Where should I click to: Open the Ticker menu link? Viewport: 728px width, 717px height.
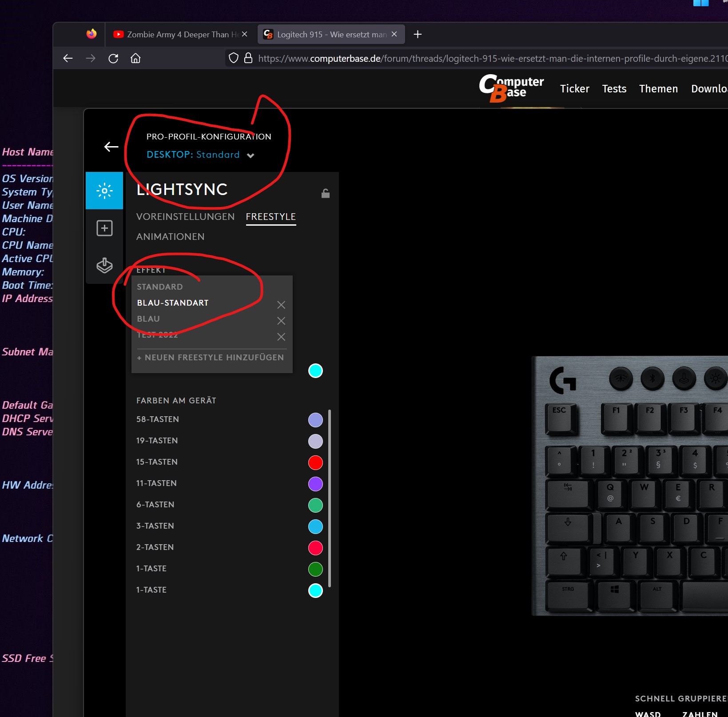click(575, 89)
